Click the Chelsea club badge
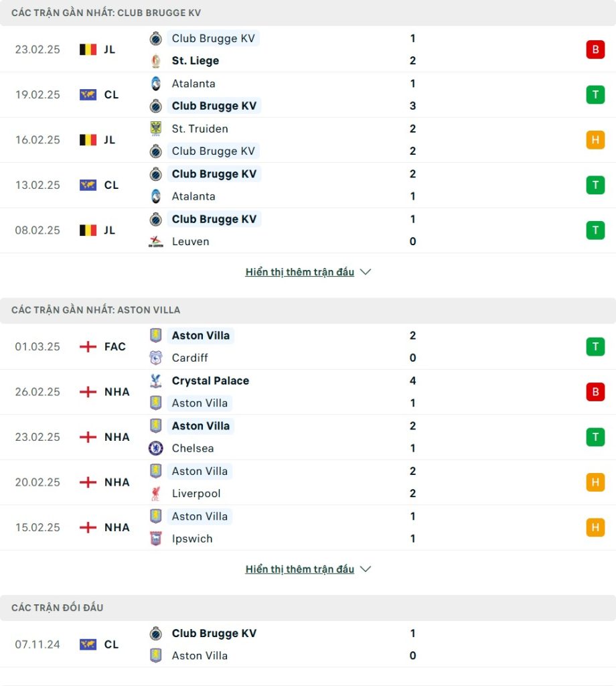616x686 pixels. [x=156, y=448]
